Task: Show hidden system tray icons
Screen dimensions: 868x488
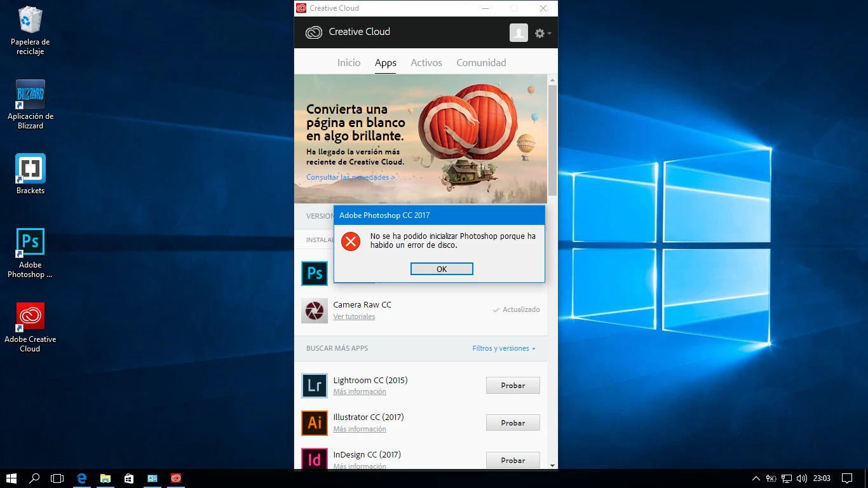Action: click(x=756, y=478)
